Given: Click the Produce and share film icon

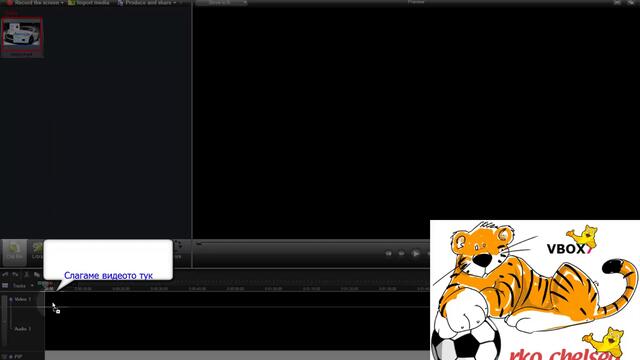Looking at the screenshot, I should pos(120,2).
